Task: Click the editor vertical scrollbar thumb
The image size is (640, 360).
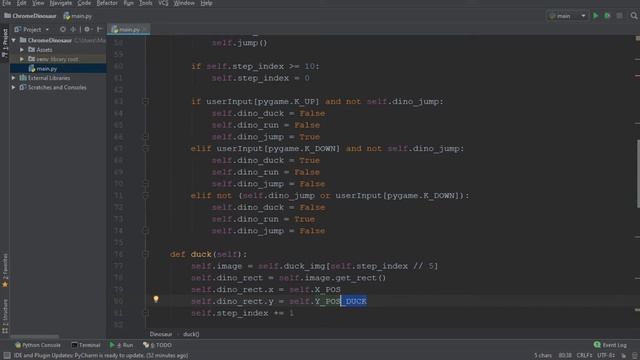Action: 638,173
